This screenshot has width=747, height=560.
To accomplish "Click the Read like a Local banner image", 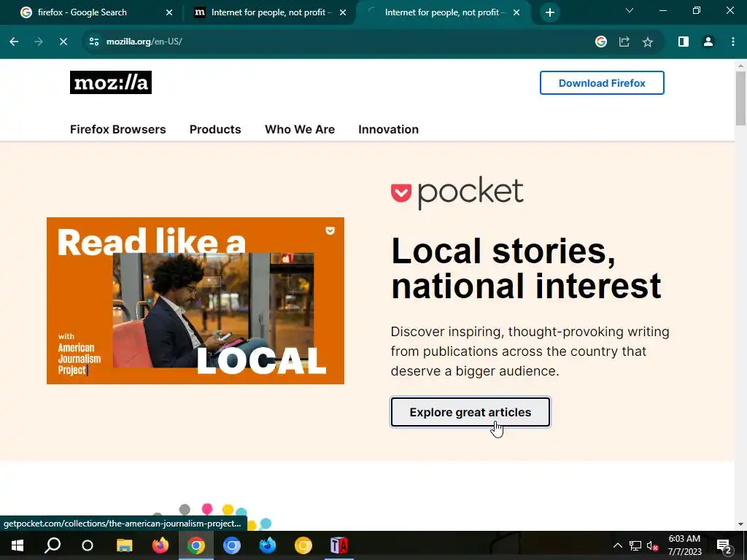I will click(x=196, y=300).
